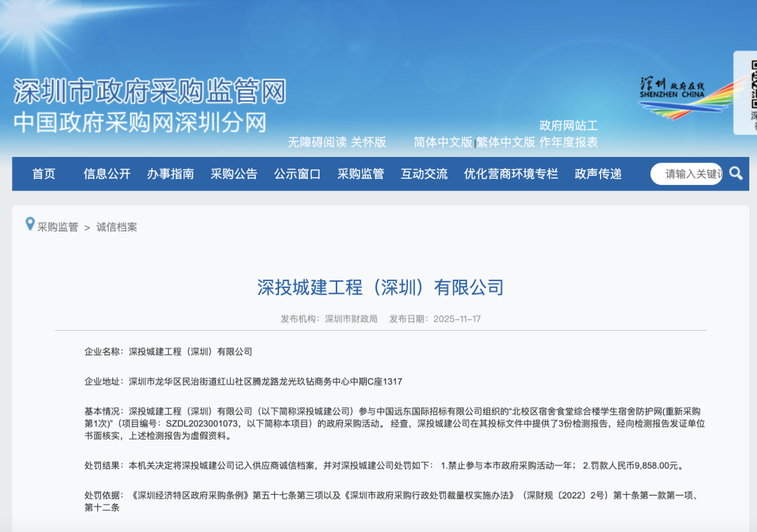
Task: Click the 深圳市政府采购监管网 site title logo
Action: click(x=149, y=92)
